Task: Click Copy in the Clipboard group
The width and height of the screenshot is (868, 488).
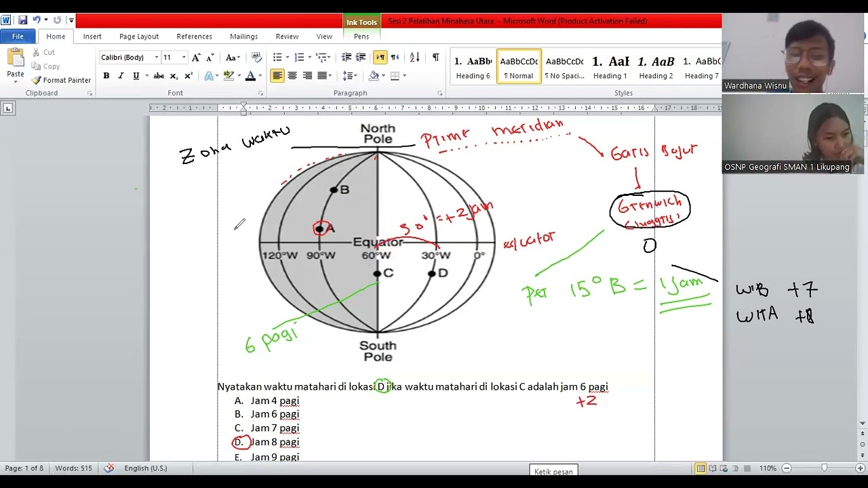Action: point(45,66)
